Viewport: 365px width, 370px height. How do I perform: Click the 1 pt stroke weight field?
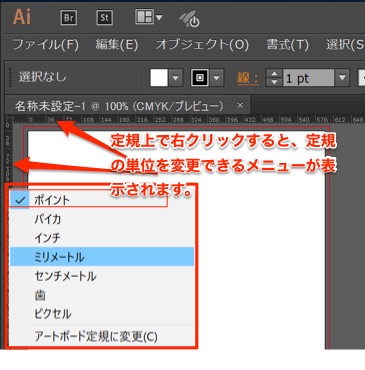click(x=308, y=78)
